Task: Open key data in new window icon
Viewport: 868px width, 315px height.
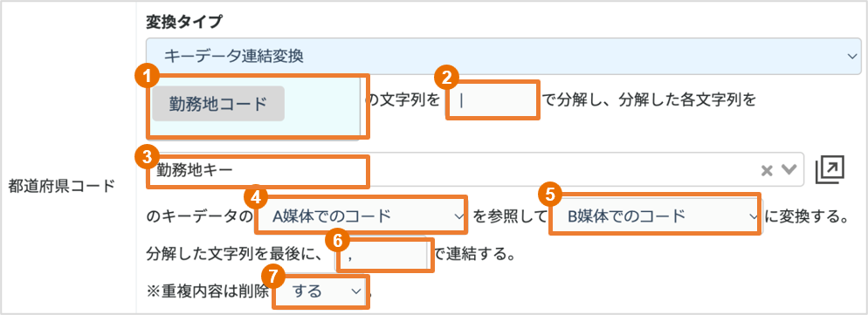Action: tap(830, 170)
